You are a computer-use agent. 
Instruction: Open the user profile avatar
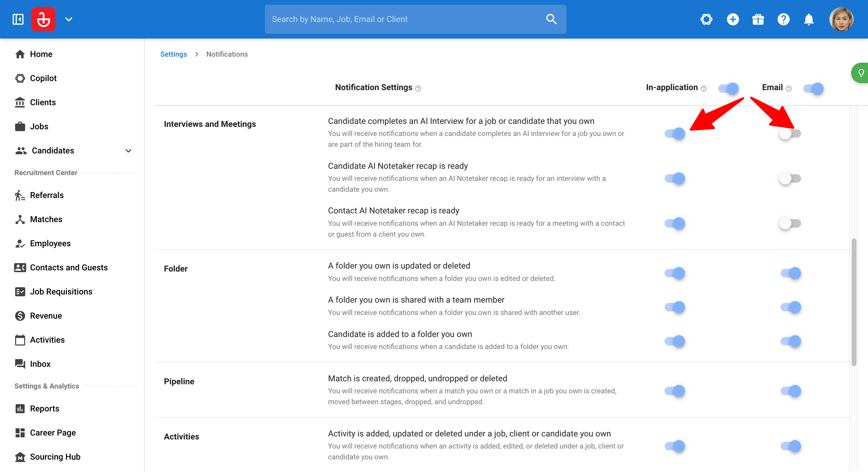[841, 19]
